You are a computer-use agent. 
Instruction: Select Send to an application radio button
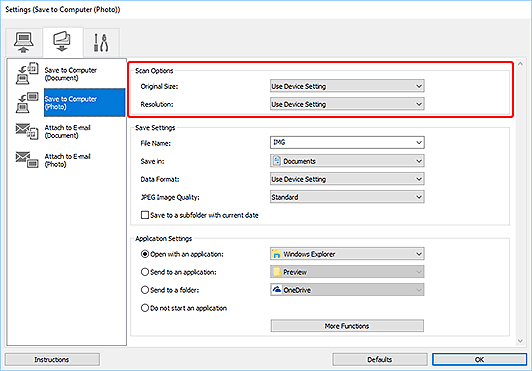coord(145,272)
